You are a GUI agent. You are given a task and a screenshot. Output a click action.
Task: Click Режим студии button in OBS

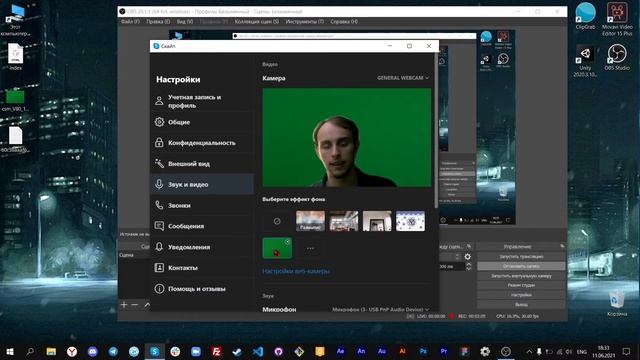click(521, 285)
